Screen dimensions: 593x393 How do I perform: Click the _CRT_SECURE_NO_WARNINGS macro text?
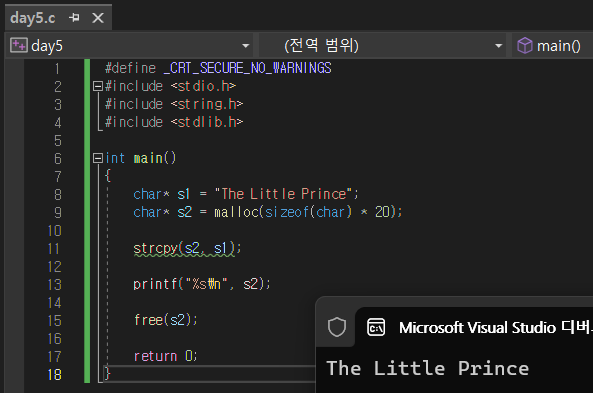[247, 68]
